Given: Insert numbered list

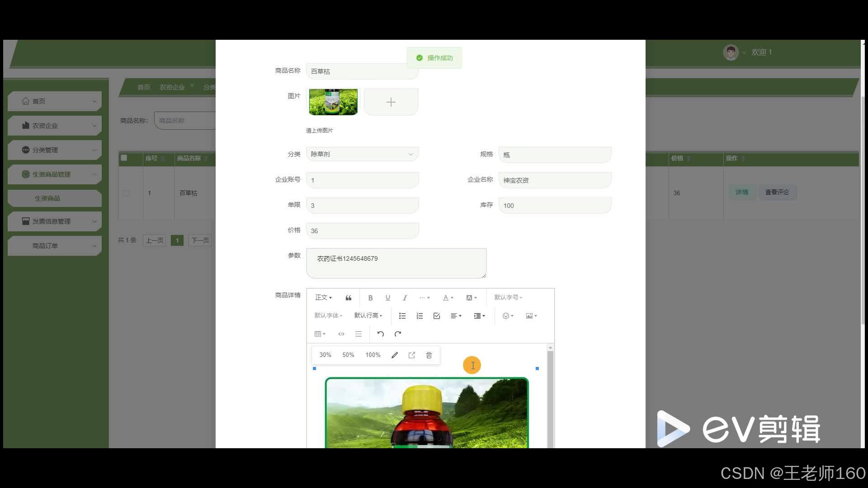Looking at the screenshot, I should 420,316.
